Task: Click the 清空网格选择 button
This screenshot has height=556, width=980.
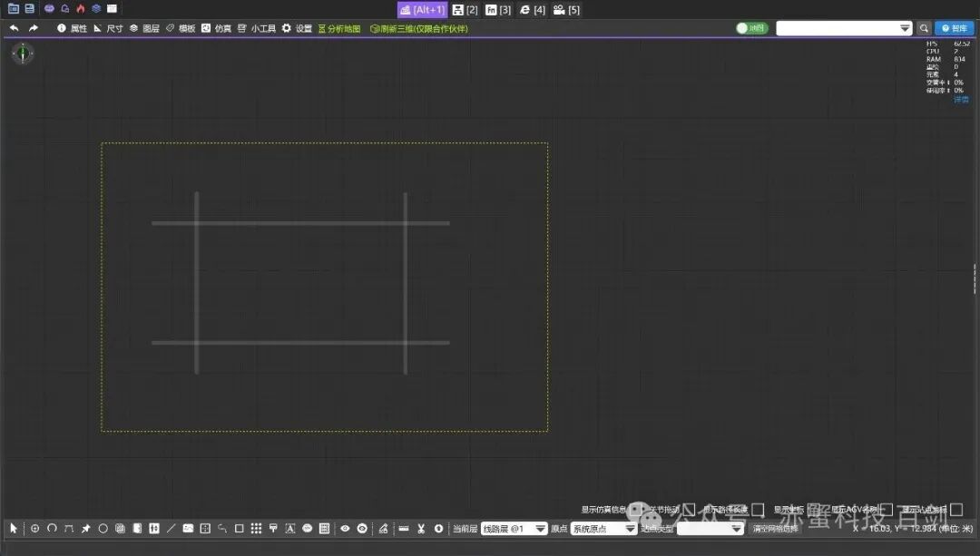Action: point(775,529)
